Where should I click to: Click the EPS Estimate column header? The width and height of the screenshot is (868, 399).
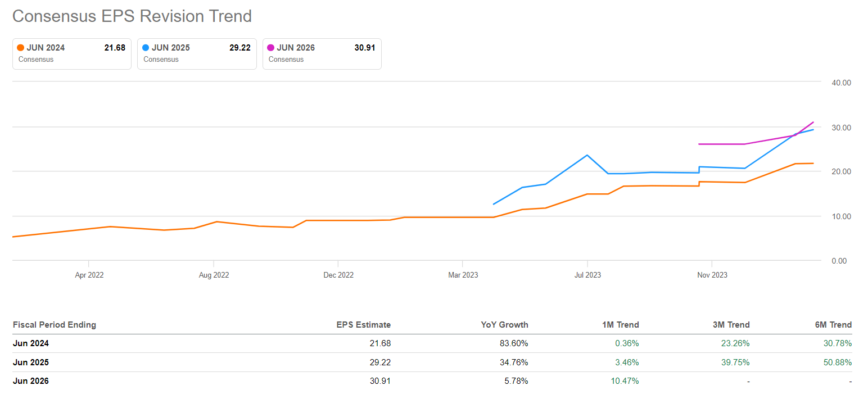coord(363,325)
